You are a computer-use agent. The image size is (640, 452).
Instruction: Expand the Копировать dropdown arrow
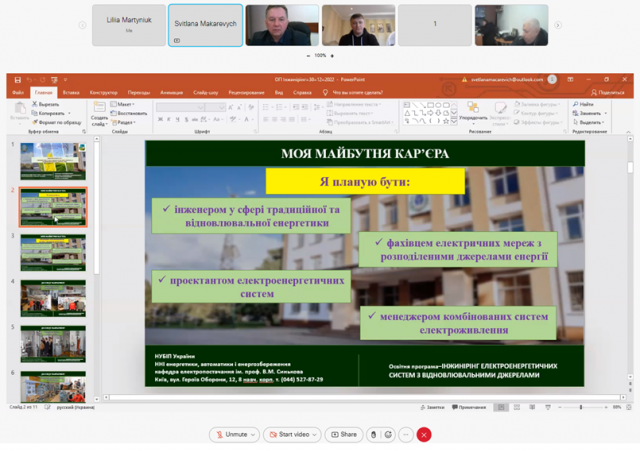69,113
